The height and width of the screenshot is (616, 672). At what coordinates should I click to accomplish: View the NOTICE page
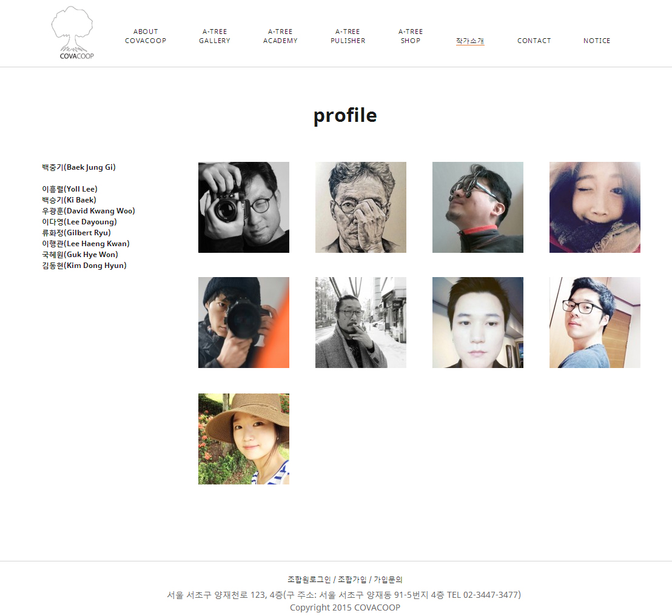(x=597, y=41)
